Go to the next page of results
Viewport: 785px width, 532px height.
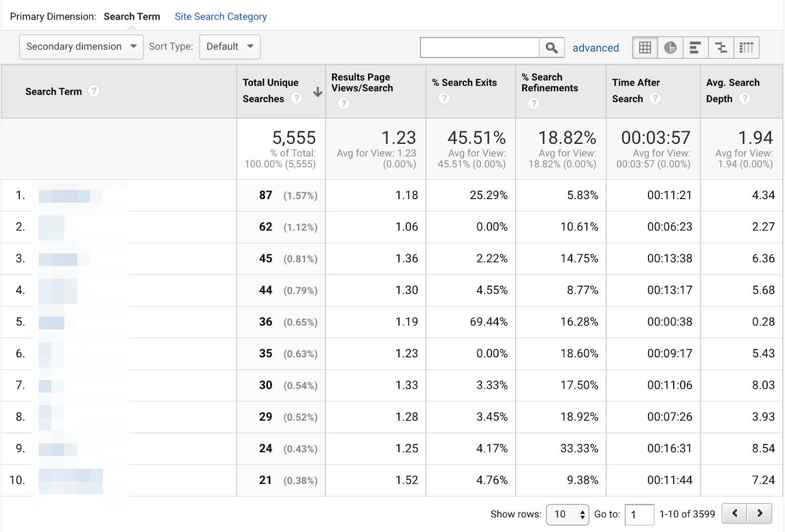760,512
